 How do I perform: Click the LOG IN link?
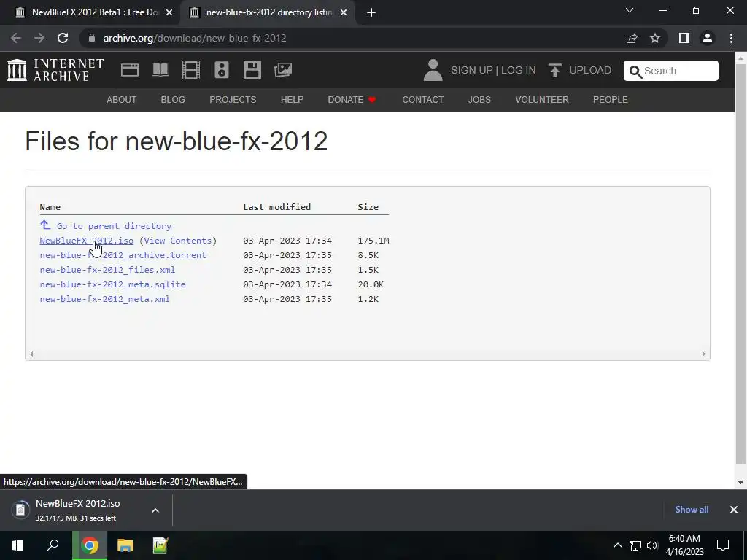point(519,70)
